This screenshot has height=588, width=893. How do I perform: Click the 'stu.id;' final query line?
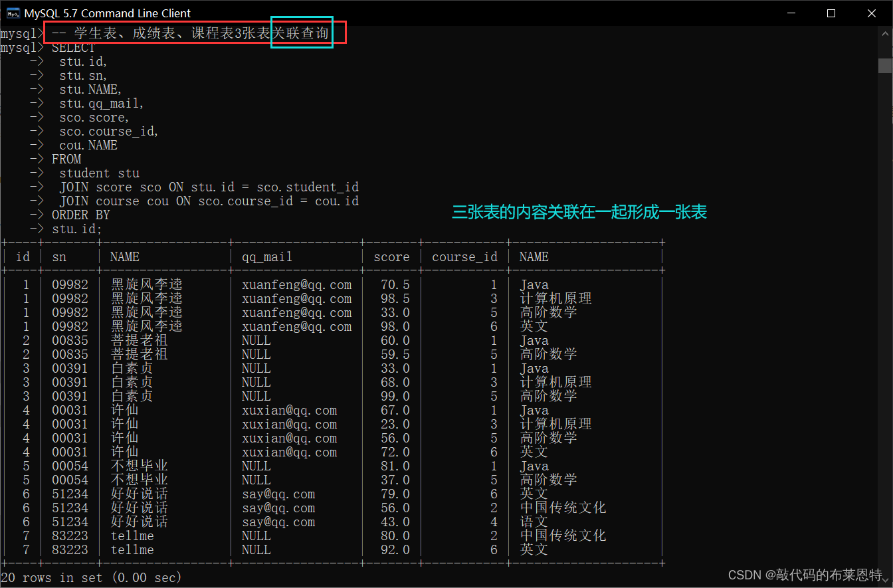[77, 229]
